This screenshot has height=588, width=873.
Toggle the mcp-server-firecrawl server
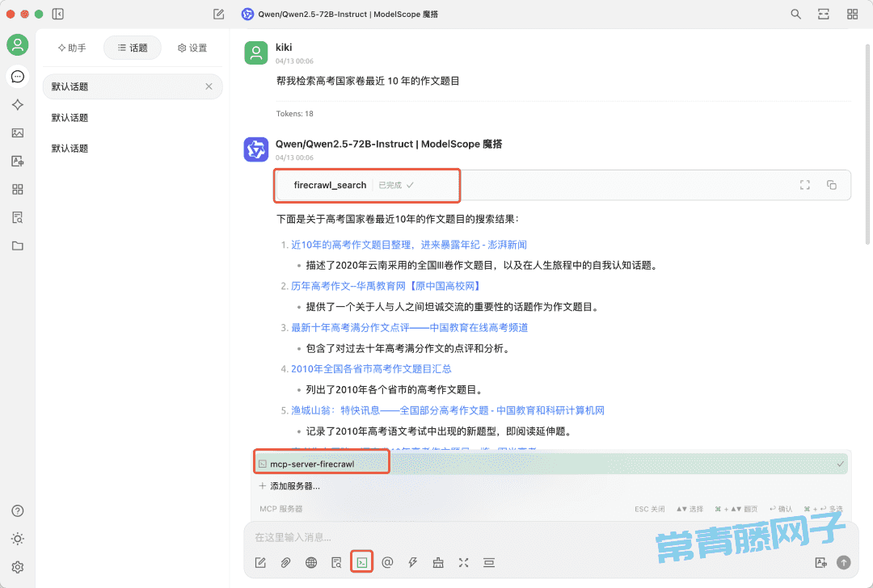[551, 464]
